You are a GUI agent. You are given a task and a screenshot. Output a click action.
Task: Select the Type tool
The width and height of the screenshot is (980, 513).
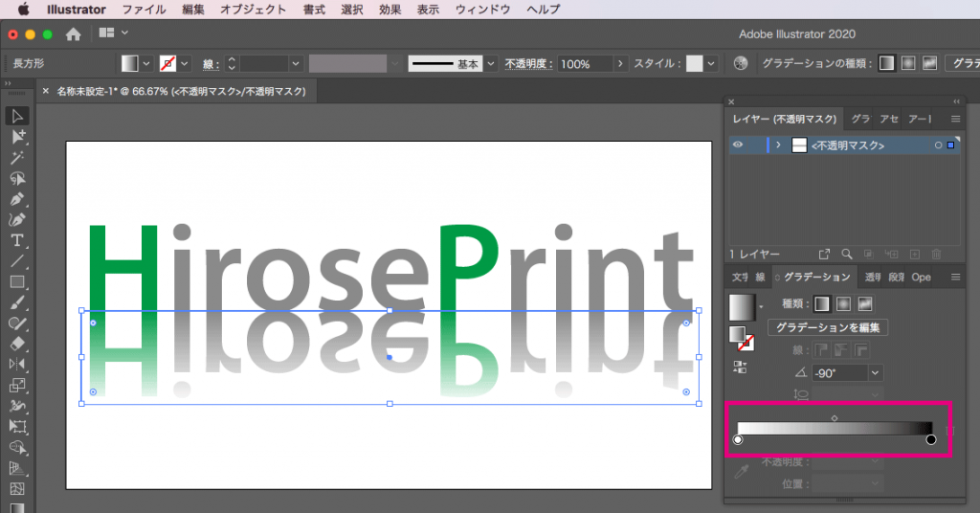[17, 240]
